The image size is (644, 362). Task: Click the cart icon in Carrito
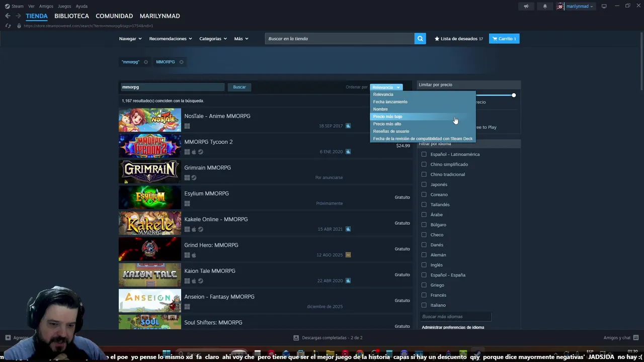pyautogui.click(x=495, y=39)
